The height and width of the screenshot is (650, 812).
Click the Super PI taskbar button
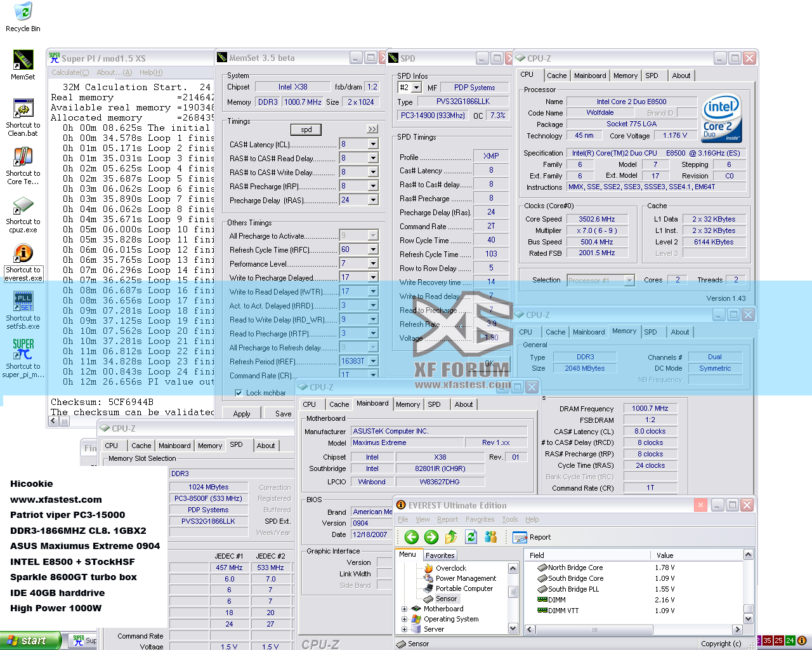(x=84, y=640)
